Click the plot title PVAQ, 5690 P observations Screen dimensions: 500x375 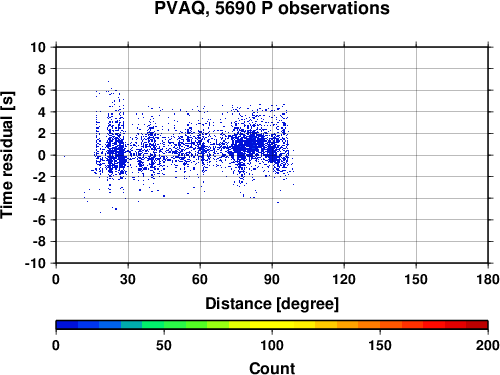tap(272, 8)
